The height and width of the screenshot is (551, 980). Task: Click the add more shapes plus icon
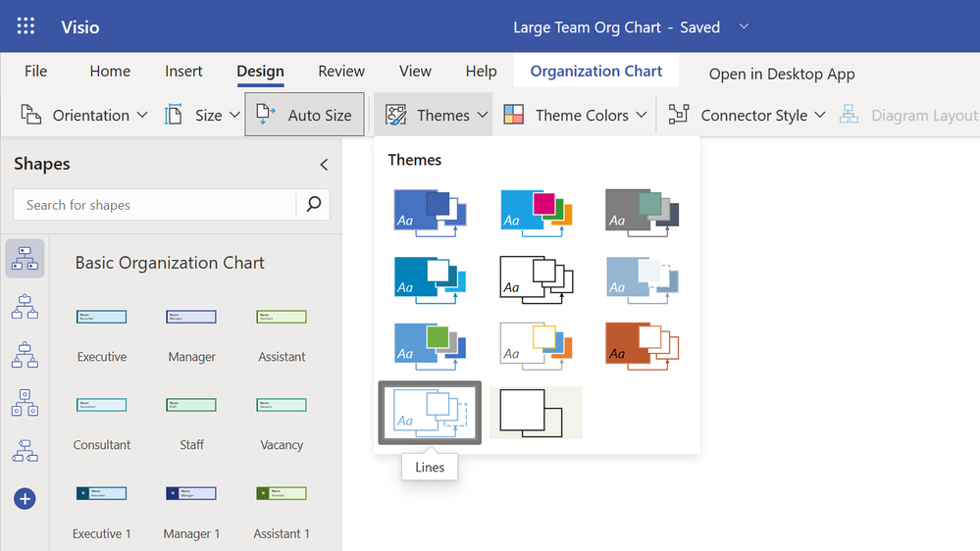click(x=25, y=499)
